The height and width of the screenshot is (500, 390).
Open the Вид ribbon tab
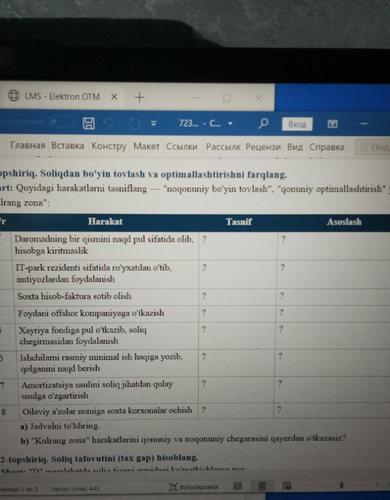tap(295, 147)
